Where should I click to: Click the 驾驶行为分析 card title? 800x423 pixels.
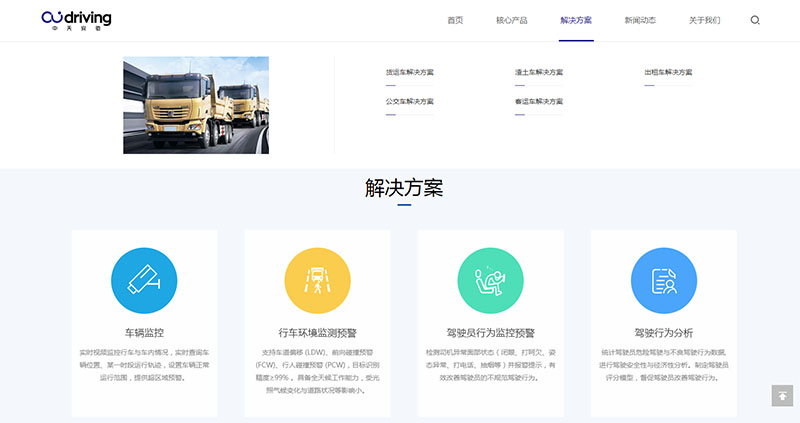663,332
